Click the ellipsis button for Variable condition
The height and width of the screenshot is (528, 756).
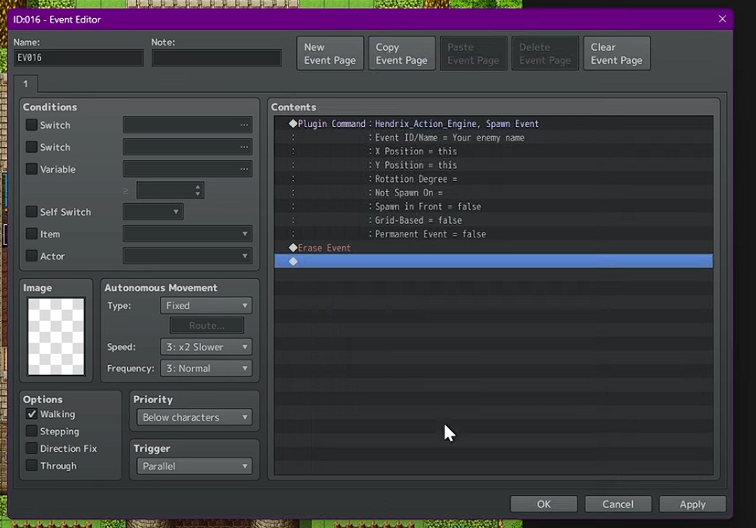[x=244, y=169]
